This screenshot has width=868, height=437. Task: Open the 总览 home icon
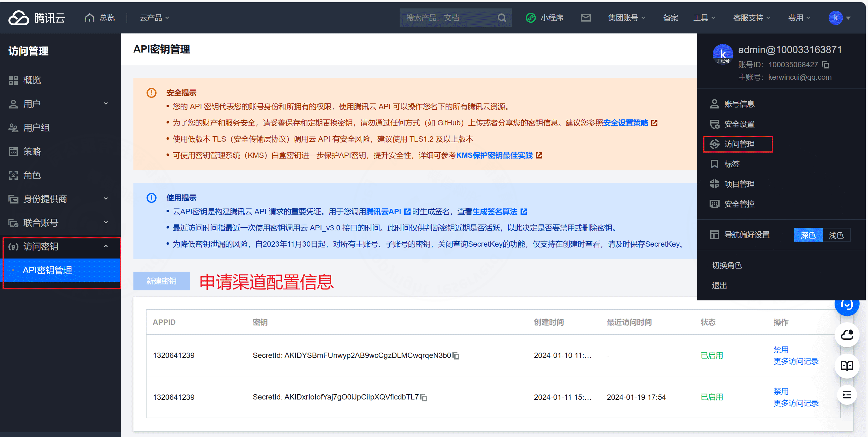(89, 18)
